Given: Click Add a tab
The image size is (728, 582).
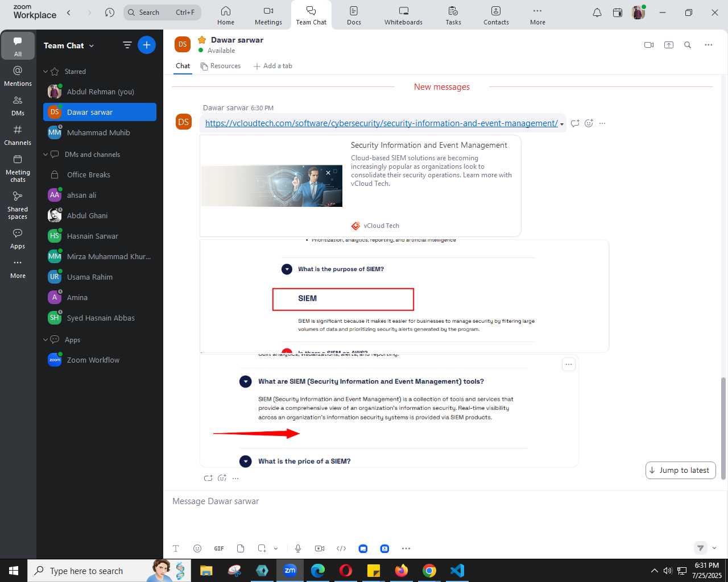Looking at the screenshot, I should click(x=273, y=66).
